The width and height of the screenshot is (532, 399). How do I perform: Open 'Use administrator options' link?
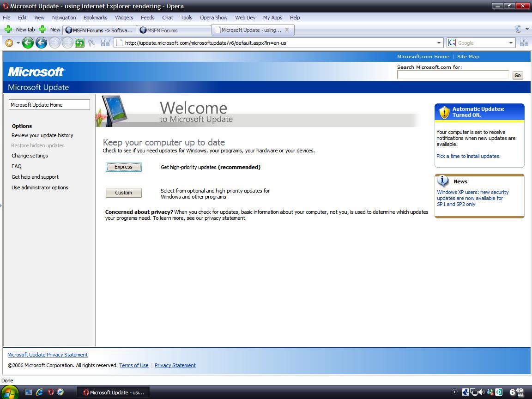click(40, 187)
